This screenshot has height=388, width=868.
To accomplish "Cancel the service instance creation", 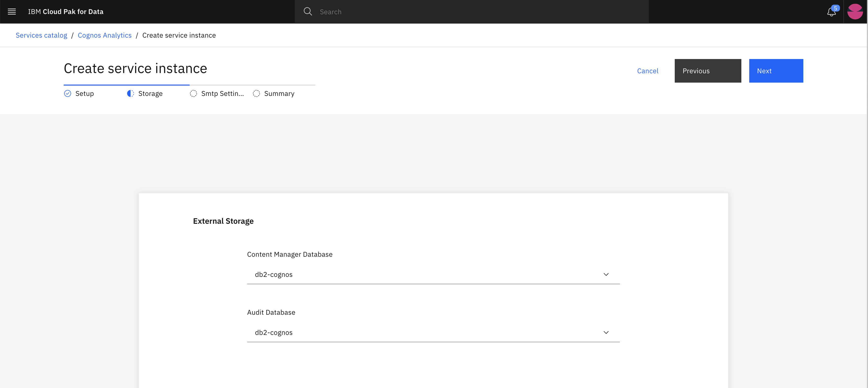I will click(648, 71).
